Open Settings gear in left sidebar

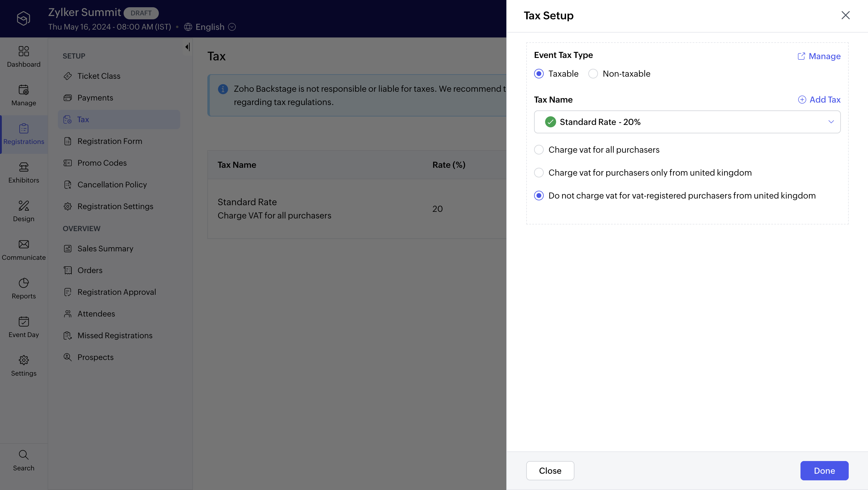(x=24, y=360)
